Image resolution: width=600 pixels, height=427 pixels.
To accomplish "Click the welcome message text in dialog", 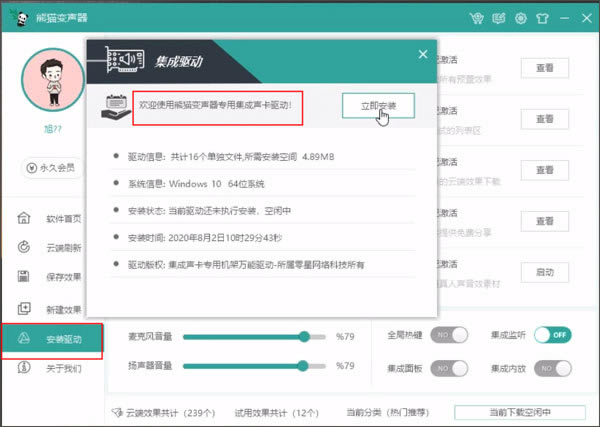I will click(x=215, y=105).
